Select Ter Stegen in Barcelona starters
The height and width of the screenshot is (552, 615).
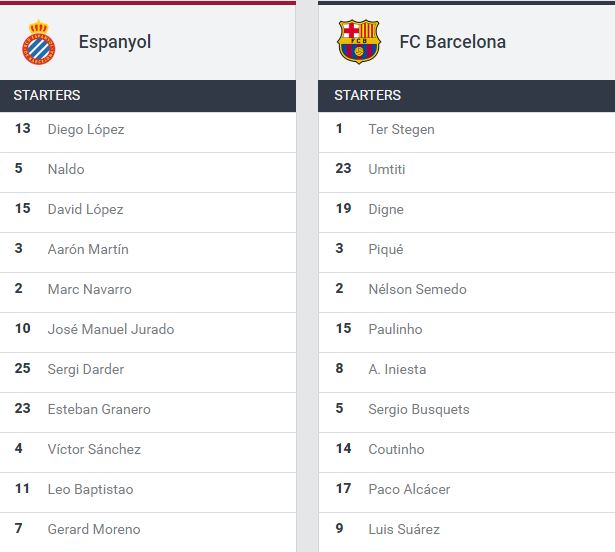click(401, 129)
